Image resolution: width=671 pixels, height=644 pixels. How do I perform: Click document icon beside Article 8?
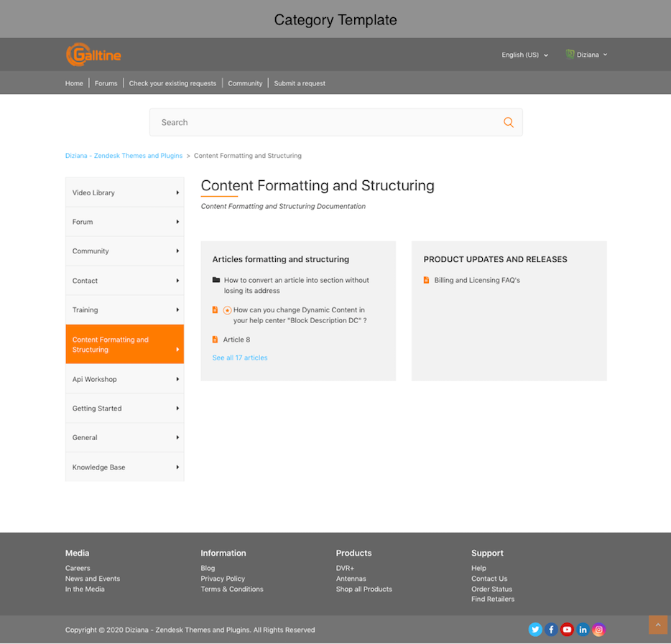point(216,340)
